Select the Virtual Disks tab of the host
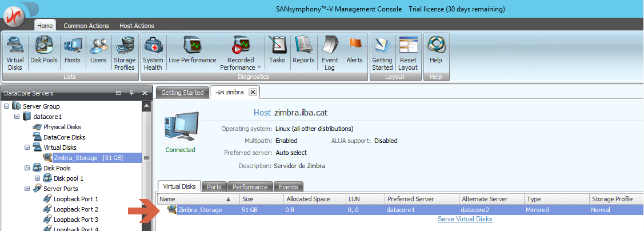The image size is (644, 231). [179, 186]
